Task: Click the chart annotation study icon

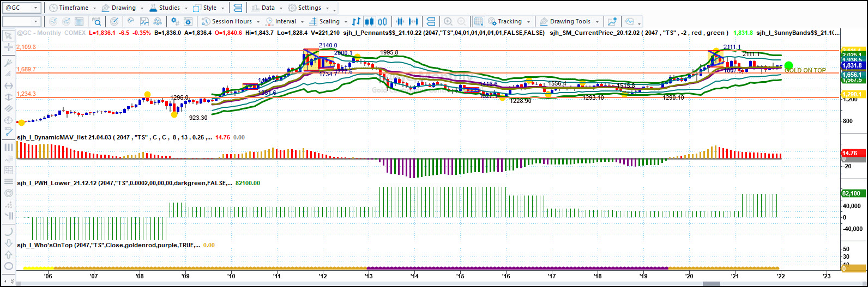Action: pos(144,21)
